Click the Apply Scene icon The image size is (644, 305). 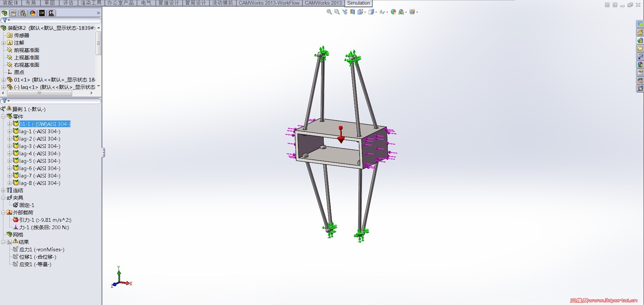pyautogui.click(x=401, y=12)
